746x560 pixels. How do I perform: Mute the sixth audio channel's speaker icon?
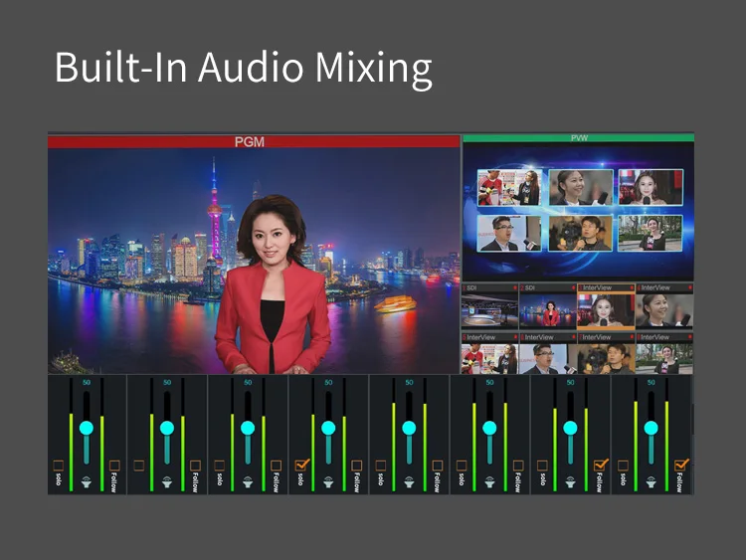pyautogui.click(x=489, y=482)
